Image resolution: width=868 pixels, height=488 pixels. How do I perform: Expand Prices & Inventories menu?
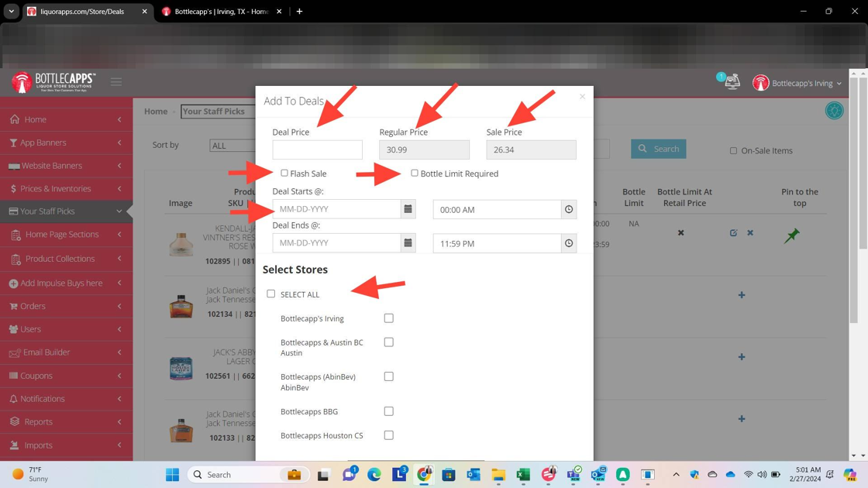click(67, 189)
